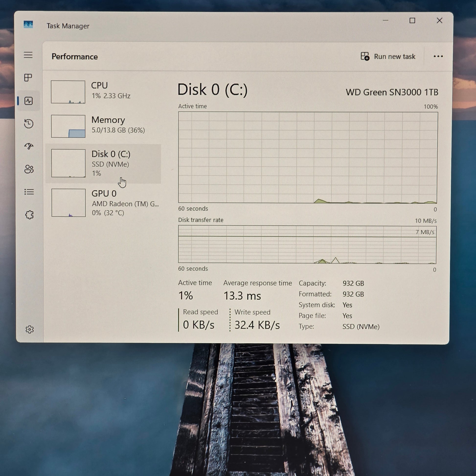Click the CPU mini graph thumbnail
This screenshot has height=476, width=476.
coord(68,92)
